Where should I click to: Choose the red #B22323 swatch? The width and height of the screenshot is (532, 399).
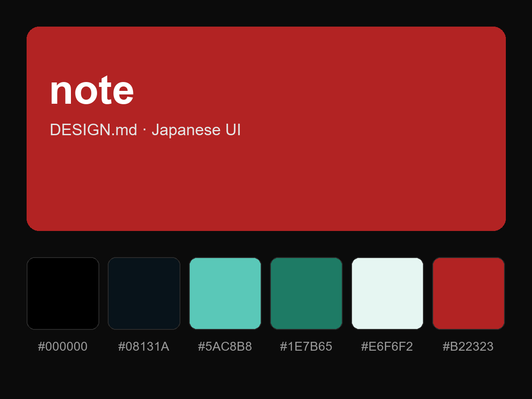click(x=469, y=293)
